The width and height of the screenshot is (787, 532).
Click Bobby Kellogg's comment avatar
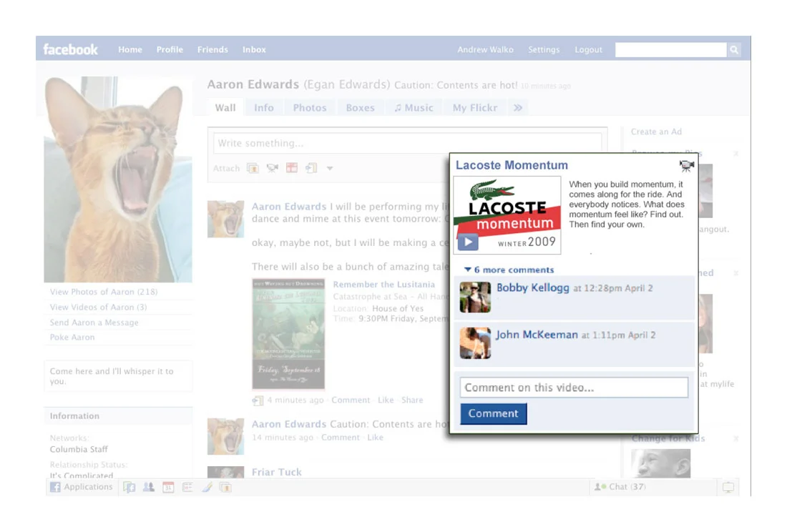tap(475, 297)
